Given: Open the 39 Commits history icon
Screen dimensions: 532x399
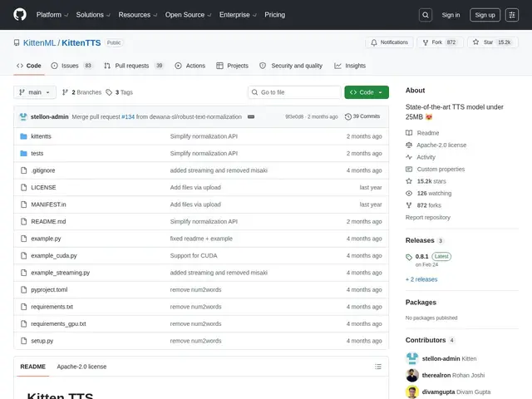Looking at the screenshot, I should pos(348,116).
